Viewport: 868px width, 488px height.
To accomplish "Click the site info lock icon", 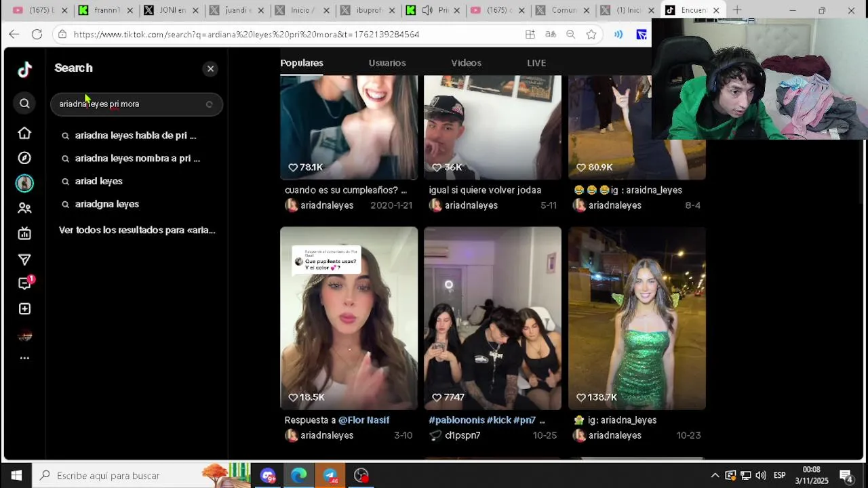I will 62,35.
